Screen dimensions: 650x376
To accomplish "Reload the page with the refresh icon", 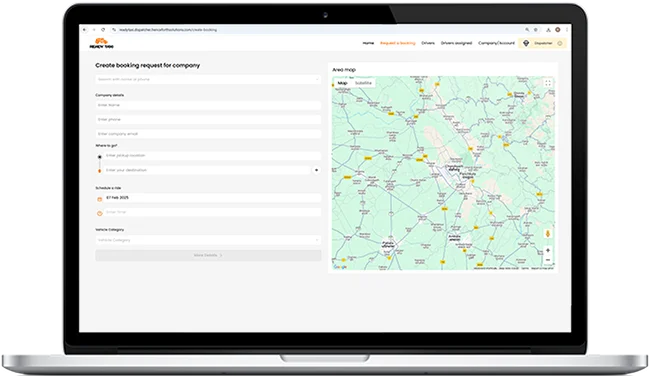I will coord(103,30).
